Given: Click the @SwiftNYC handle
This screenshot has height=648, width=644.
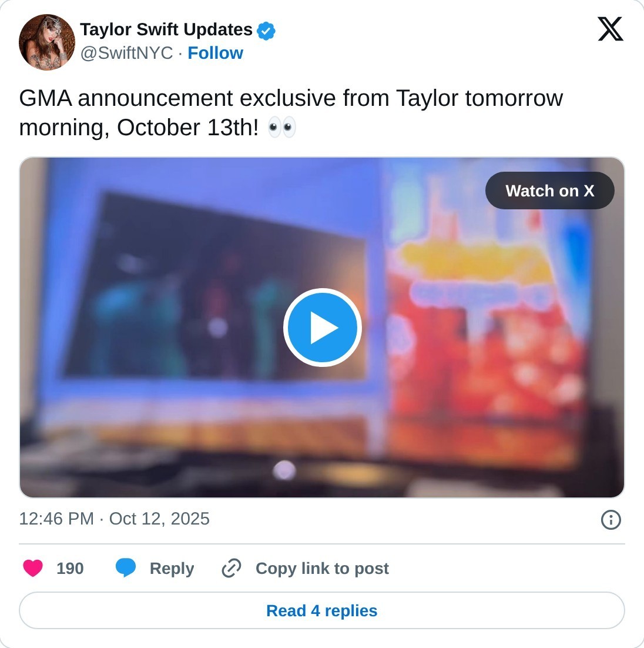Looking at the screenshot, I should 126,53.
